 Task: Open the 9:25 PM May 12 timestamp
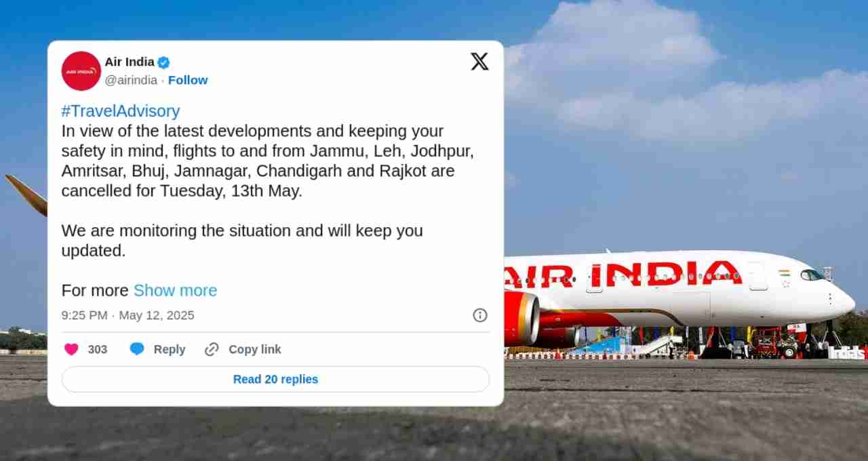point(128,315)
